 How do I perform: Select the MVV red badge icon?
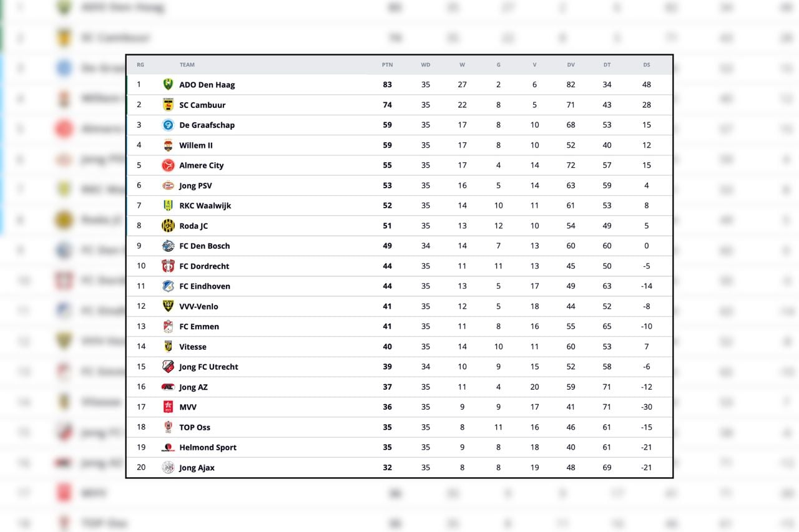point(167,407)
